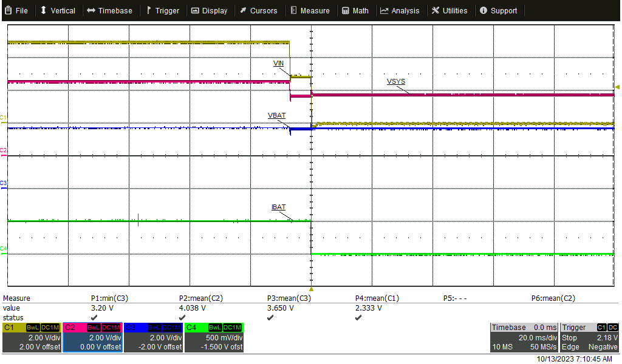The image size is (622, 364).
Task: Click the Timebase horizontal arrows icon
Action: [91, 10]
